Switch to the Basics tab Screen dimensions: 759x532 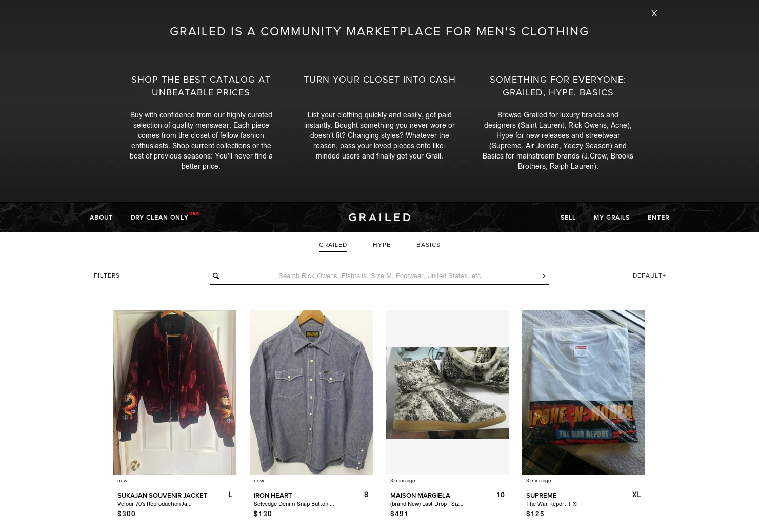click(x=428, y=245)
